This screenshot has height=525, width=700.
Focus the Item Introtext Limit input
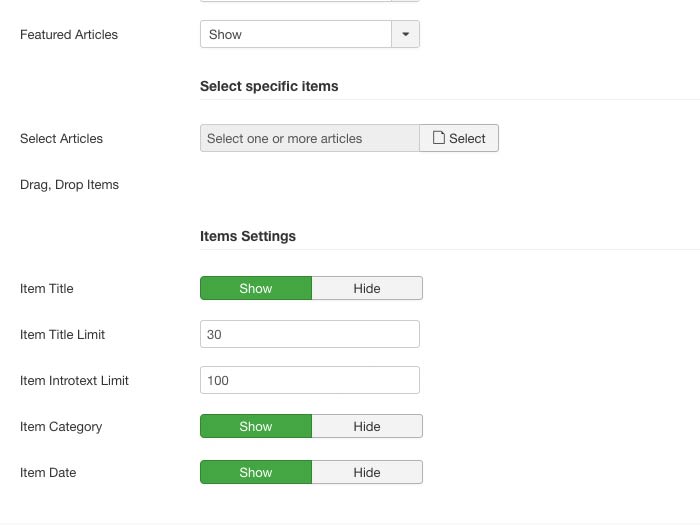[x=309, y=380]
